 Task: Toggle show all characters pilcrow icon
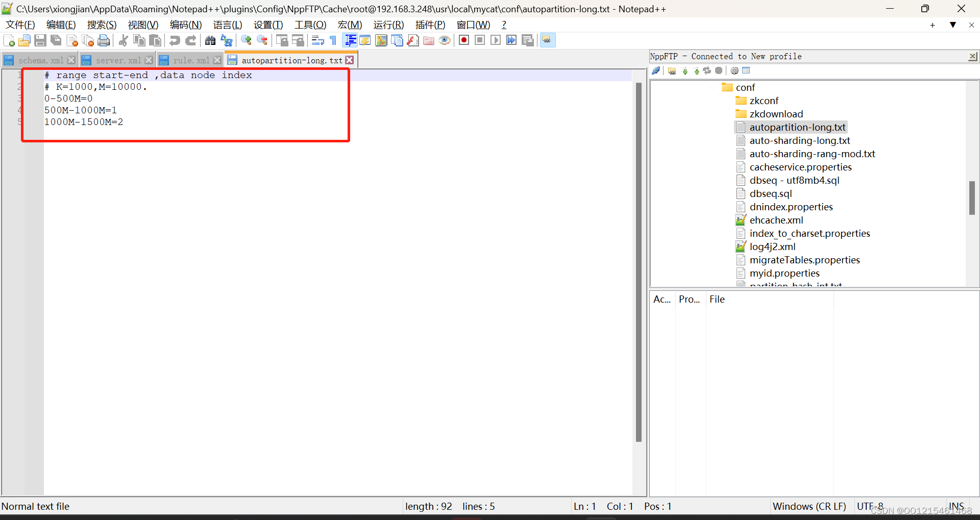coord(333,40)
